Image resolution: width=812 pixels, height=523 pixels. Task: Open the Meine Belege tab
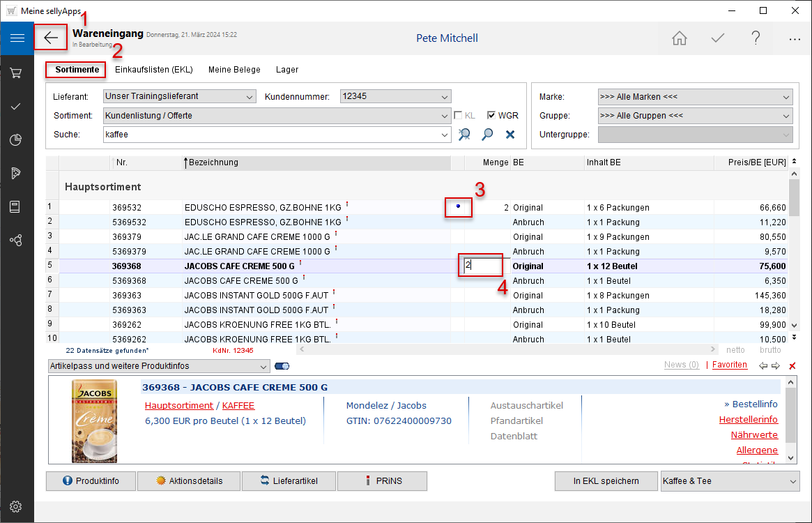234,70
